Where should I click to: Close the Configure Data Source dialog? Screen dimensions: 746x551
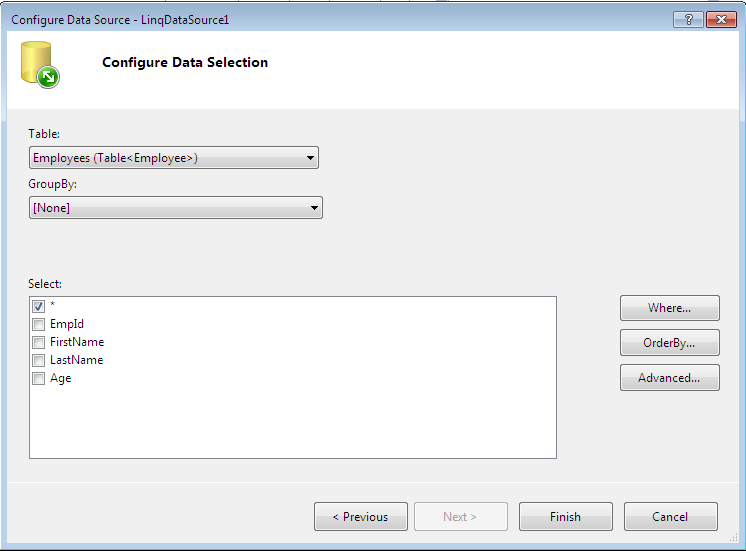coord(720,19)
